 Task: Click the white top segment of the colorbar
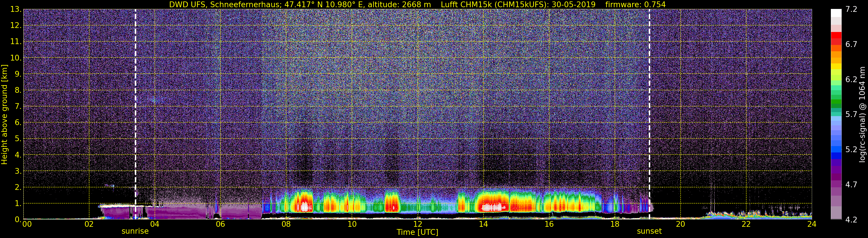pos(836,13)
